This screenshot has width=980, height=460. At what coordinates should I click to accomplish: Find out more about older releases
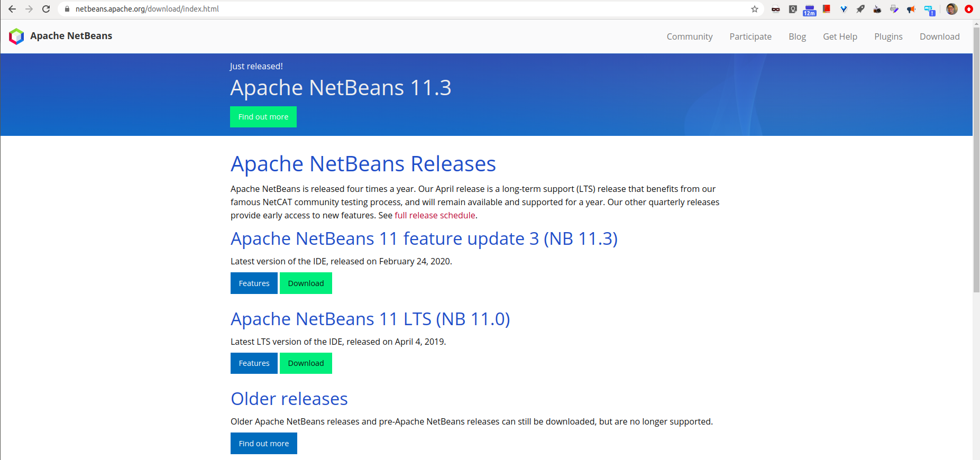[264, 444]
